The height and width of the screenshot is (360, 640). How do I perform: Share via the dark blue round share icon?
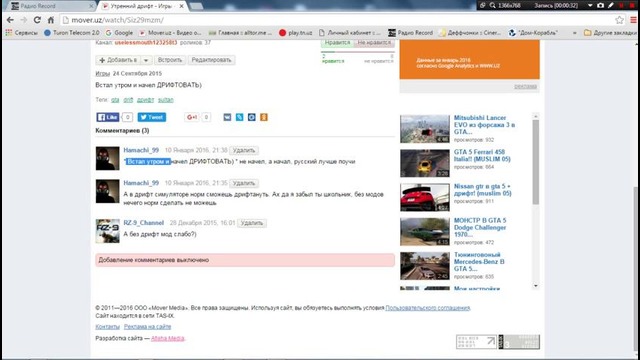[x=252, y=117]
